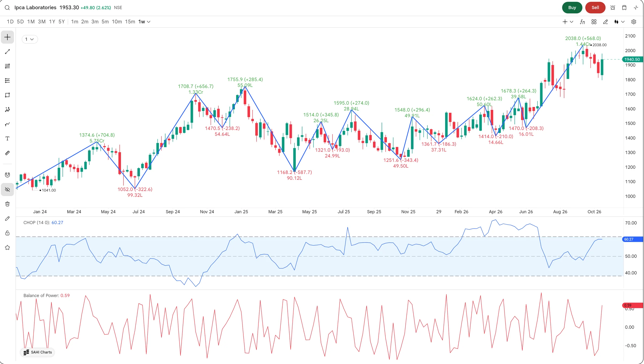The image size is (644, 364).
Task: Click the SAHI Charts logo button
Action: point(38,352)
